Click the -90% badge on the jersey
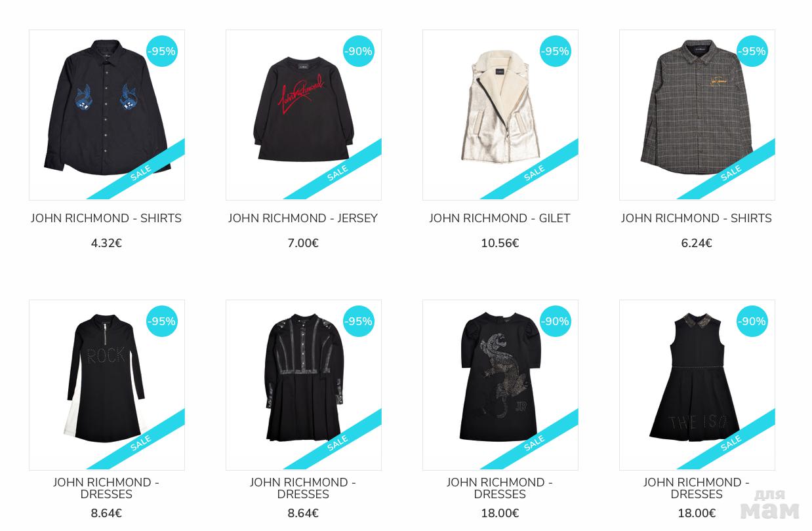This screenshot has height=531, width=812. point(359,51)
